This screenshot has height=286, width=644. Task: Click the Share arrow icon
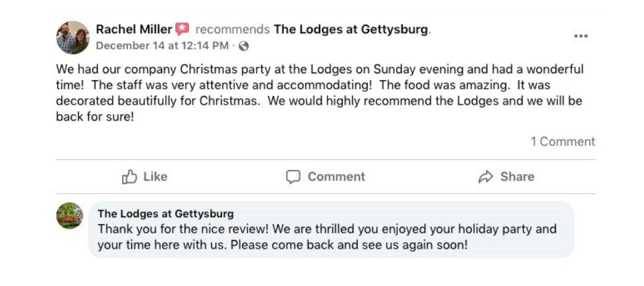point(485,177)
